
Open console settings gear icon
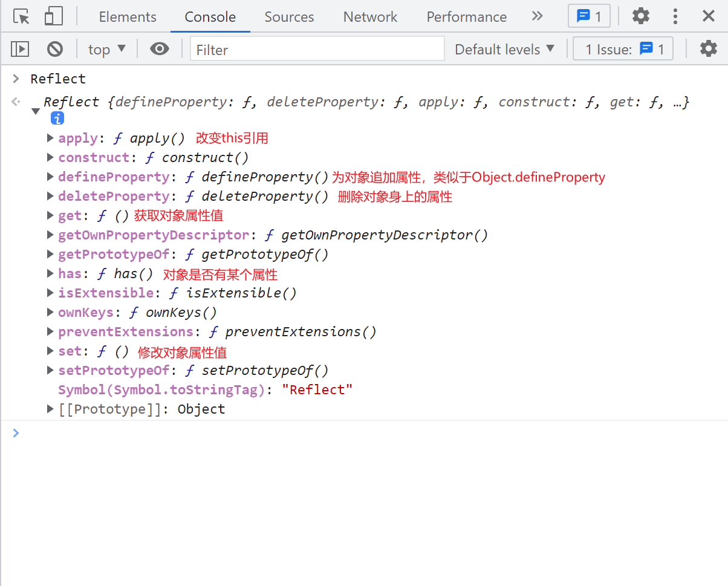pos(708,49)
